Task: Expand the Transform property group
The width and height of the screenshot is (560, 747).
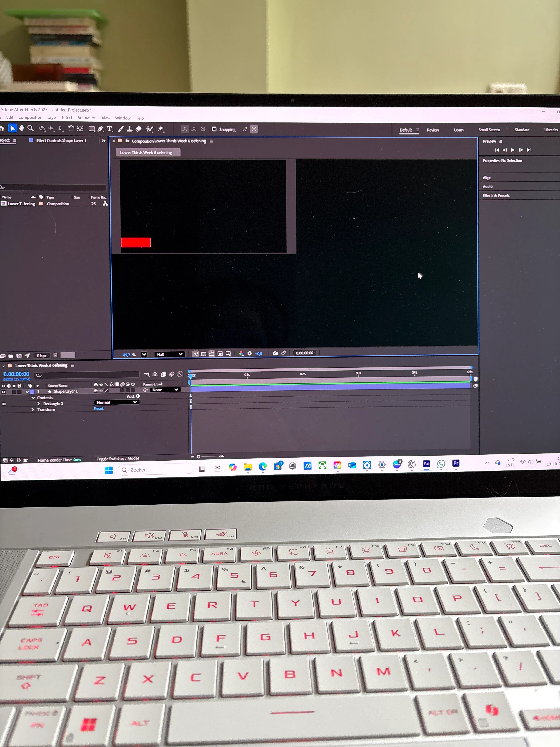Action: (33, 410)
